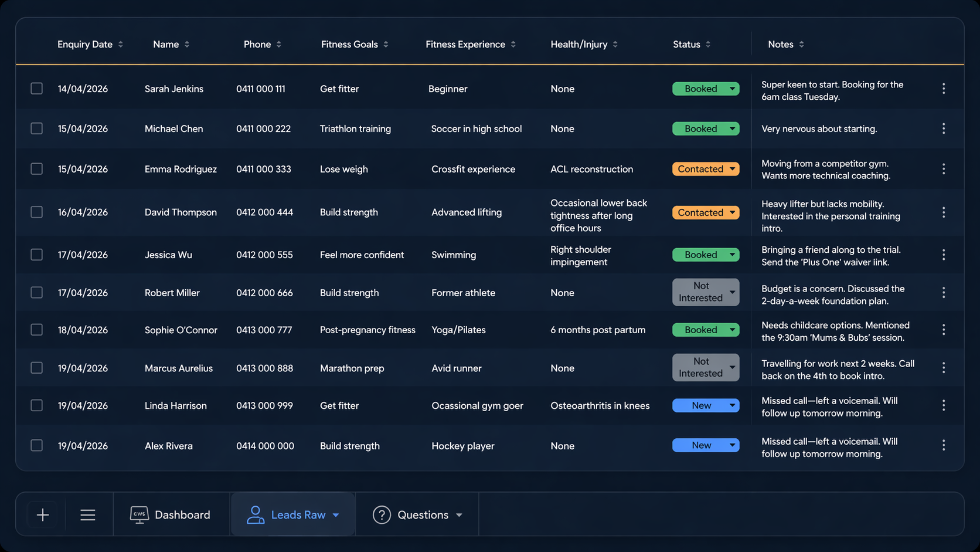Sort by Phone column arrows
980x552 pixels.
279,45
